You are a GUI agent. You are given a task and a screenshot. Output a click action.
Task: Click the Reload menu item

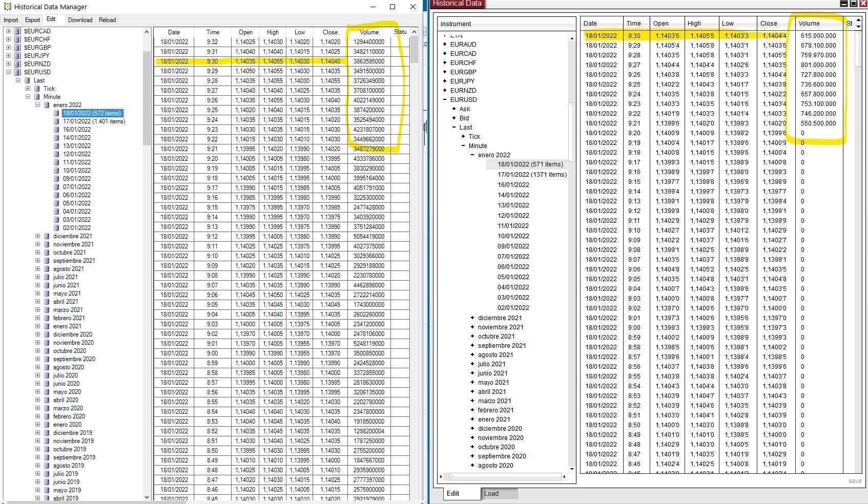coord(108,20)
